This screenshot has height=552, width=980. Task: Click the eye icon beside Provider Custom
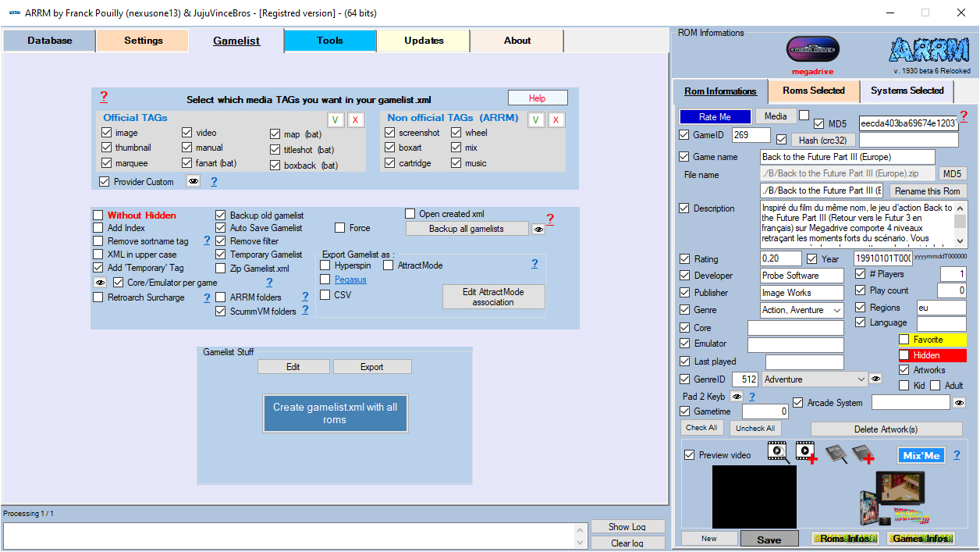point(193,181)
